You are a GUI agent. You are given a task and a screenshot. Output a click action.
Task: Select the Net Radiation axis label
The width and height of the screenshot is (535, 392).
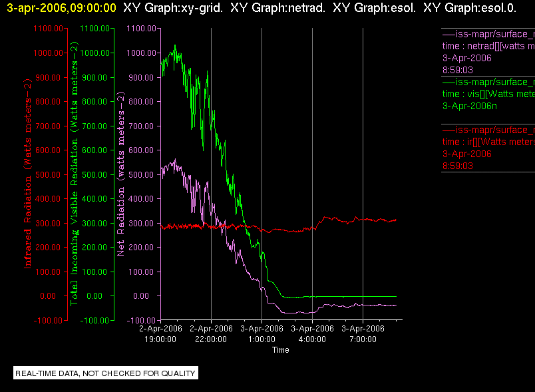click(121, 174)
